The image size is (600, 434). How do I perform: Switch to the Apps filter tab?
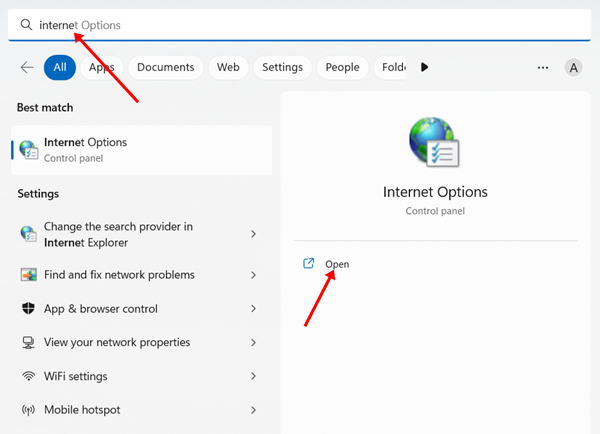point(101,67)
